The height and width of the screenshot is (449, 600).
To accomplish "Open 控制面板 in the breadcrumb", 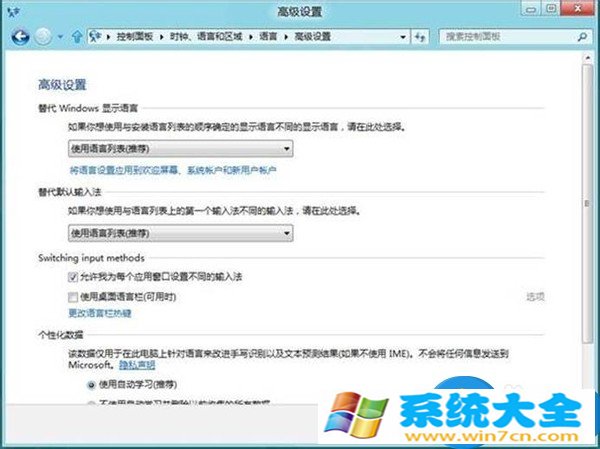I will tap(135, 37).
